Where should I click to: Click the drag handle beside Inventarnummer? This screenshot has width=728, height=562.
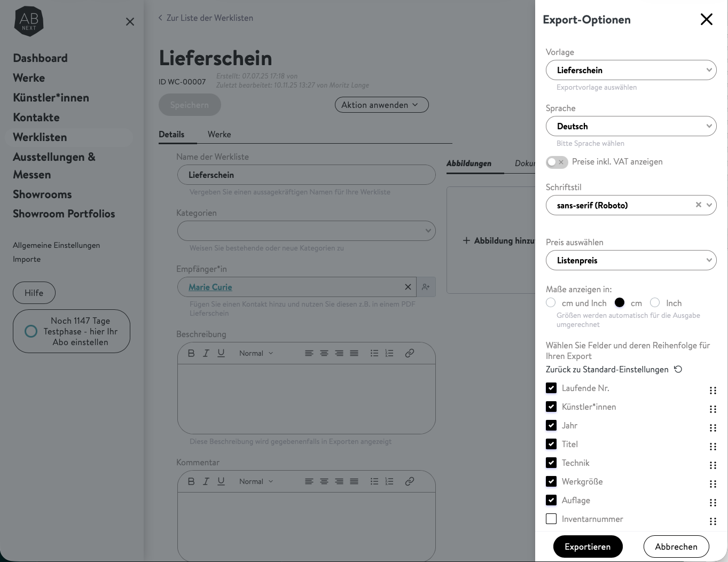pos(713,521)
